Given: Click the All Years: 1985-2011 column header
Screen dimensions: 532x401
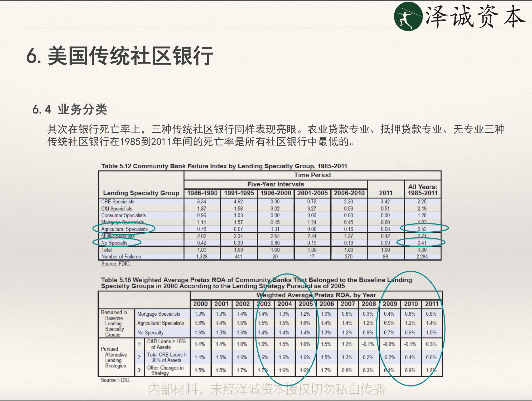Looking at the screenshot, I should pos(423,190).
